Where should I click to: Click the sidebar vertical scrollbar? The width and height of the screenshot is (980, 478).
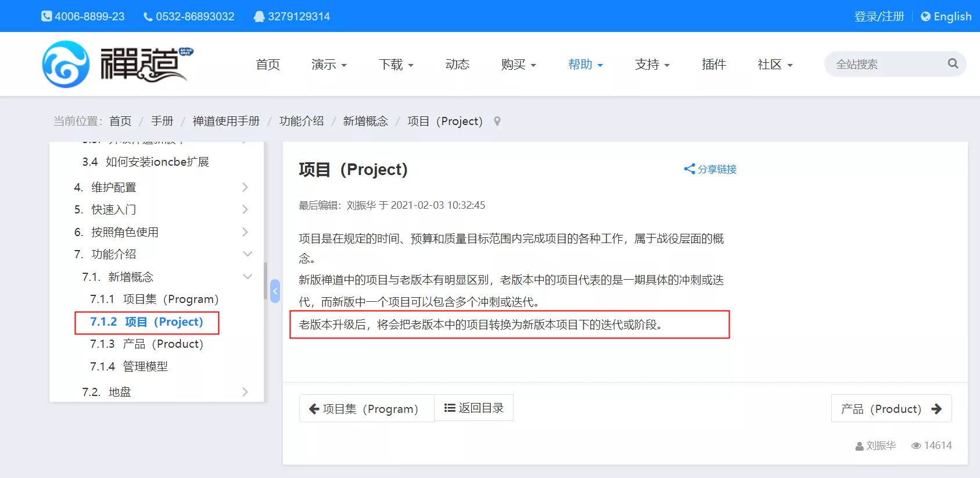[265, 281]
